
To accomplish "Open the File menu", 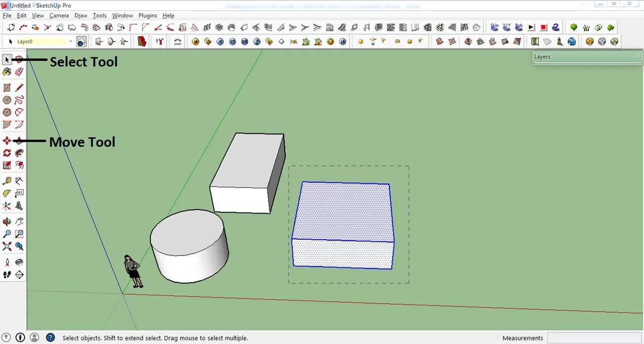I will click(7, 15).
